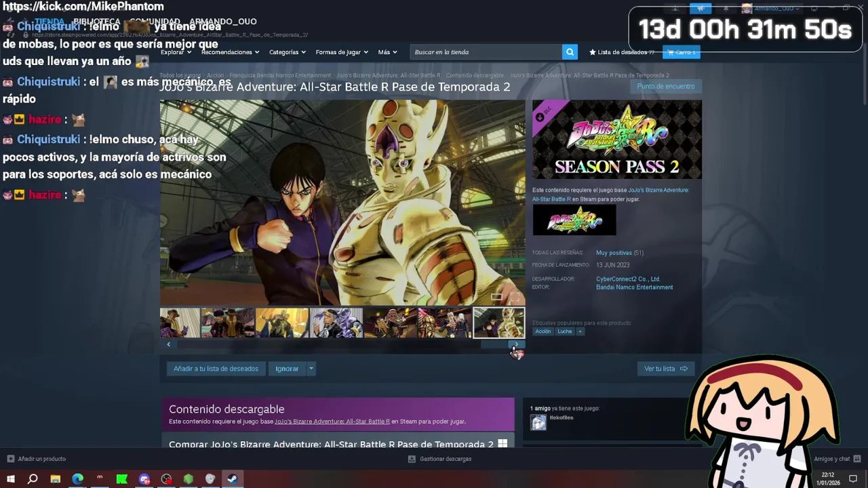Focus the Buscar en la tienda field
Image resolution: width=868 pixels, height=488 pixels.
point(486,52)
